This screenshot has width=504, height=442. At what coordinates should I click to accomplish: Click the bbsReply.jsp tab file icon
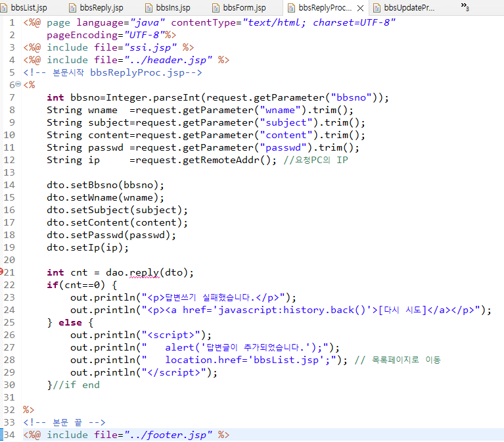(73, 8)
